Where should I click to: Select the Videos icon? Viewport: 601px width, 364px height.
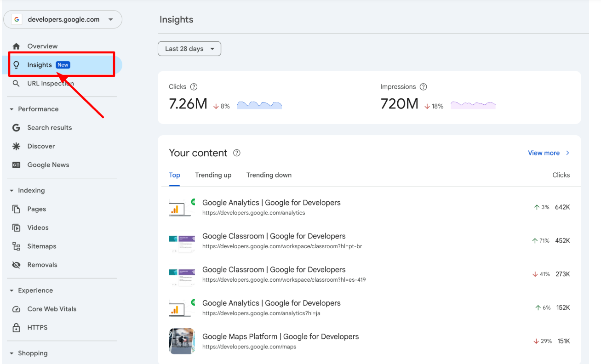pos(16,227)
